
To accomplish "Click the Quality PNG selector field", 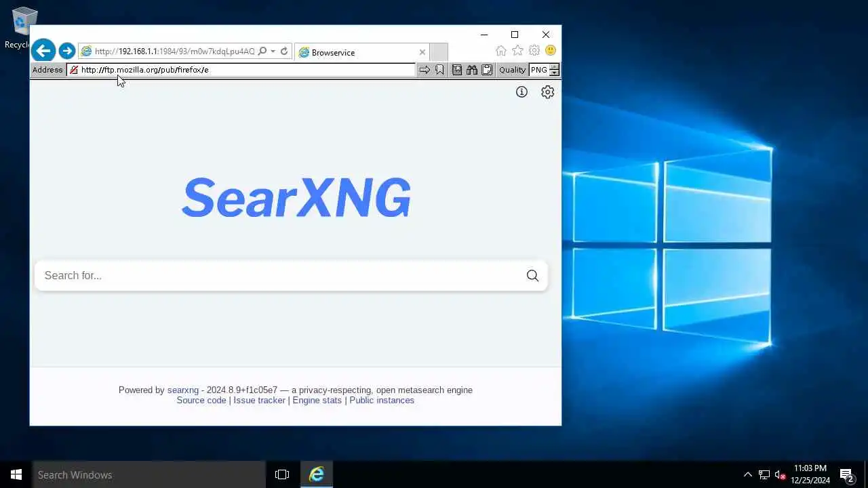I will (x=539, y=70).
